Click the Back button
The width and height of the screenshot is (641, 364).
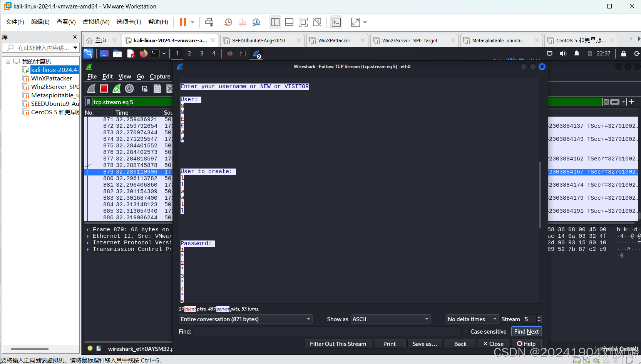[x=460, y=344]
